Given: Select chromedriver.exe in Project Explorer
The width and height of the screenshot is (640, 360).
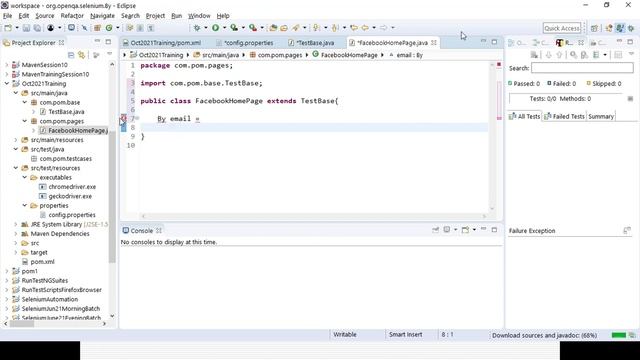Looking at the screenshot, I should coord(68,187).
